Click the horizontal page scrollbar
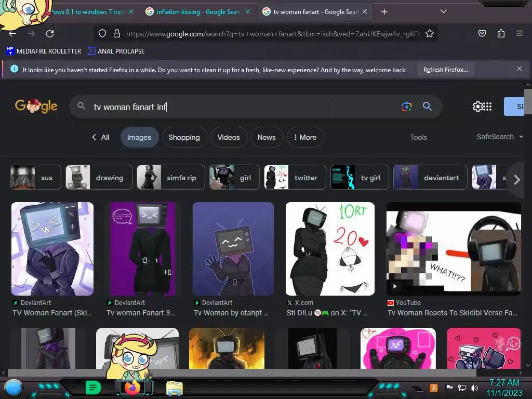The image size is (532, 399). coord(242,373)
